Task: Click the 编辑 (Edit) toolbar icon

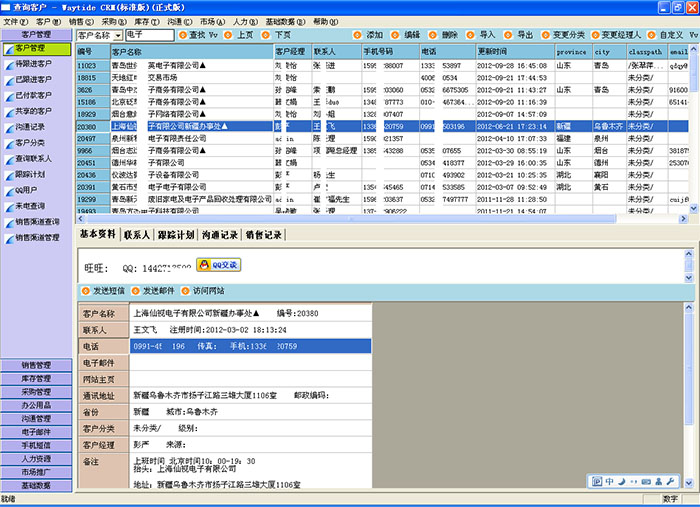Action: [396, 35]
